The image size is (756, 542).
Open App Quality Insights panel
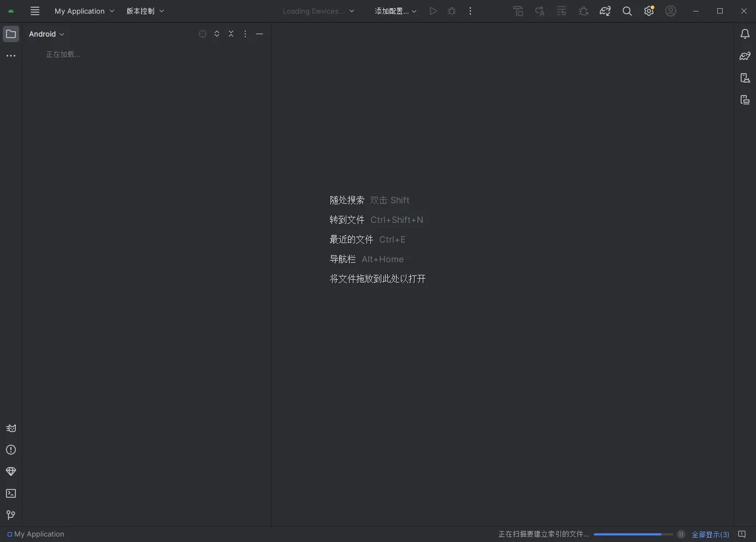tap(10, 472)
